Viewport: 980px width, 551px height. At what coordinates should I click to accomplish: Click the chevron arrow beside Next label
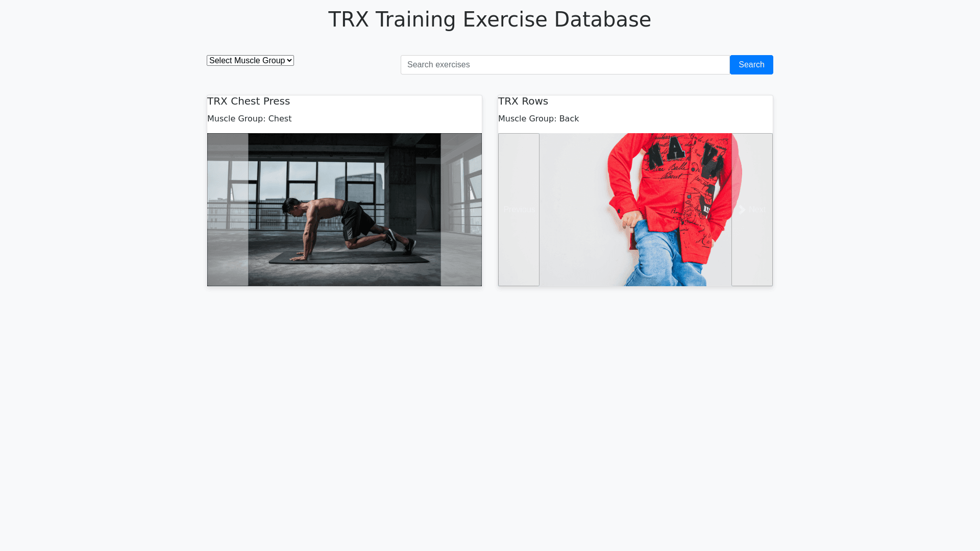click(x=742, y=210)
